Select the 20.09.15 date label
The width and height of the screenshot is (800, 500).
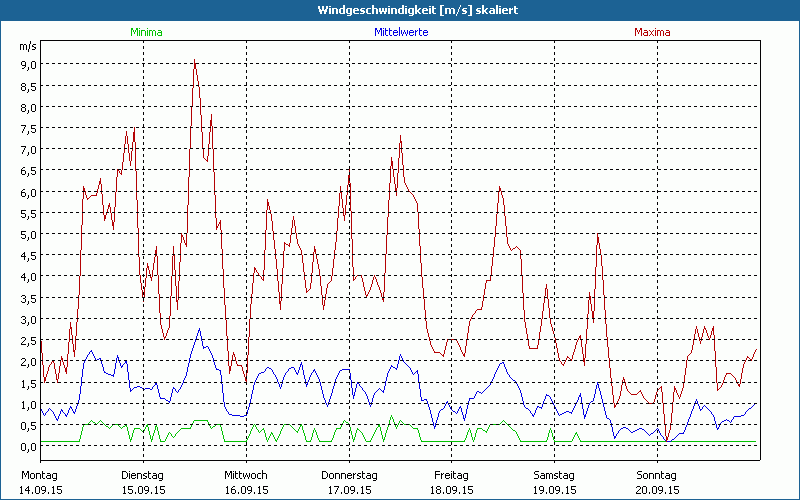click(x=658, y=490)
